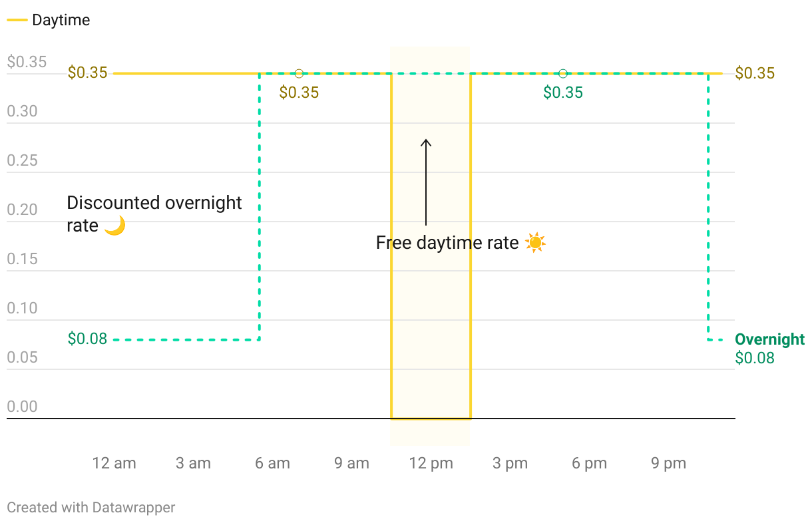Select the 12 am x-axis label

114,464
